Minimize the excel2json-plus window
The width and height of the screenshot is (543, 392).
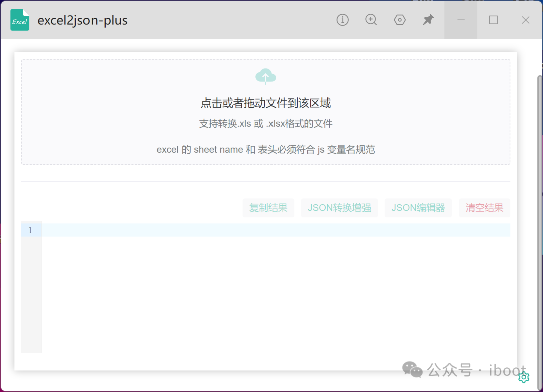(x=461, y=20)
